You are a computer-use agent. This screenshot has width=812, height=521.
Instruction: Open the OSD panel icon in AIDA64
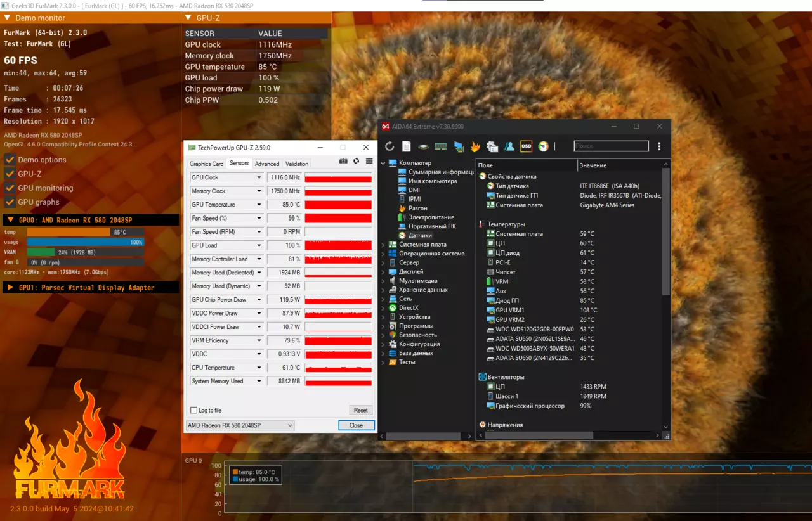tap(526, 146)
